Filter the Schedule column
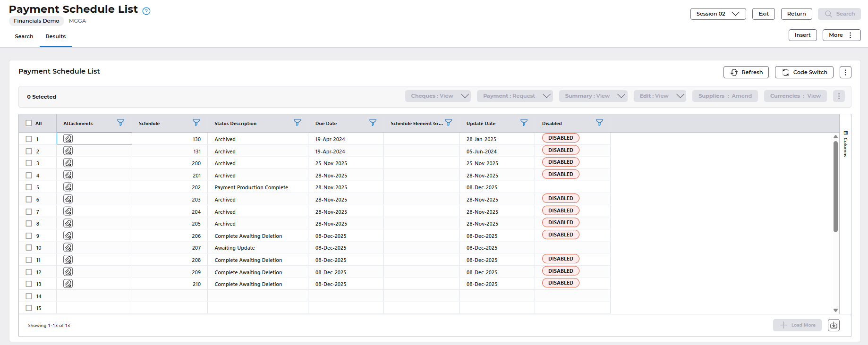Viewport: 868px width, 345px height. click(196, 123)
